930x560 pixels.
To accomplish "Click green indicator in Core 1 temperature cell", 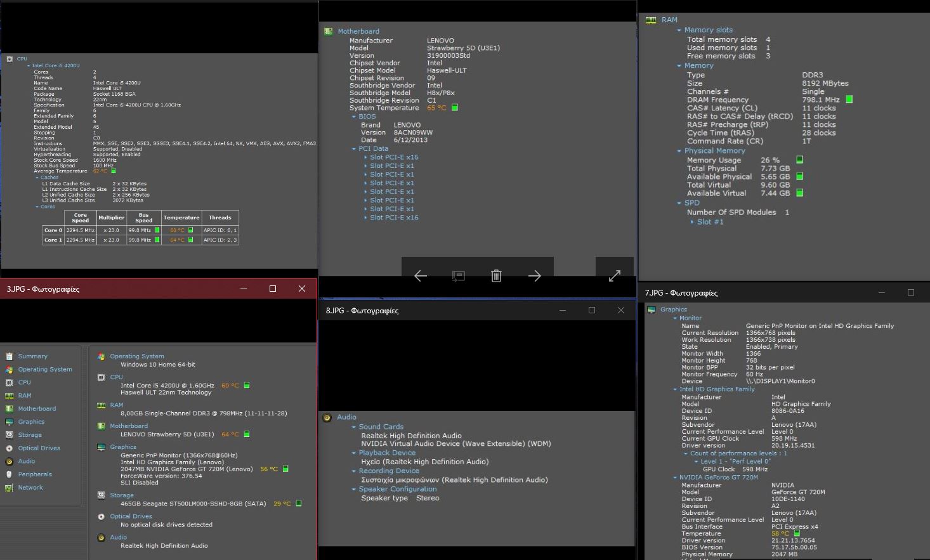I will coord(190,240).
